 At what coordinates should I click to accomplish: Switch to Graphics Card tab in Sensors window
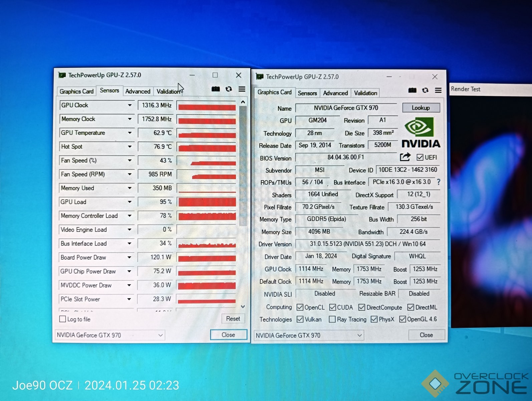(x=76, y=91)
